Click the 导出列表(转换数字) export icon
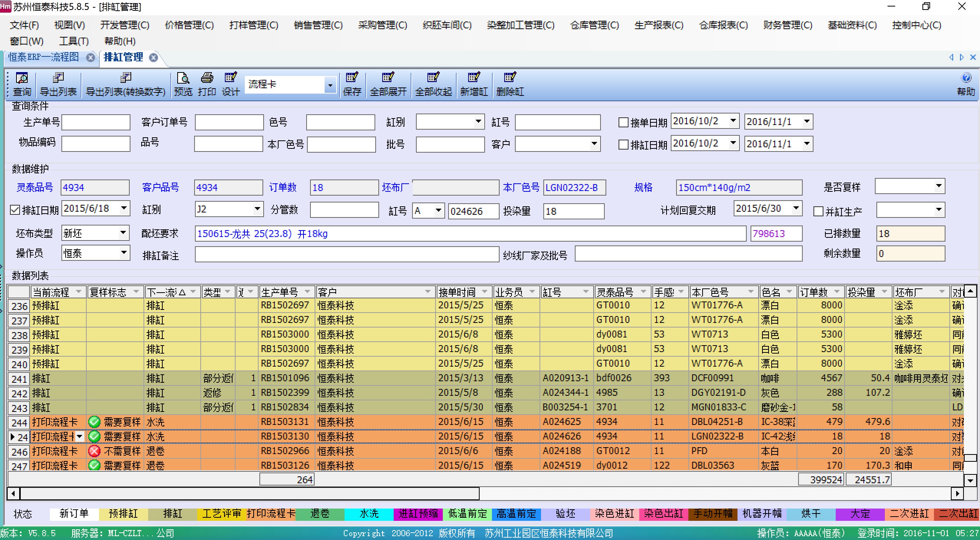The width and height of the screenshot is (980, 540). [x=125, y=84]
